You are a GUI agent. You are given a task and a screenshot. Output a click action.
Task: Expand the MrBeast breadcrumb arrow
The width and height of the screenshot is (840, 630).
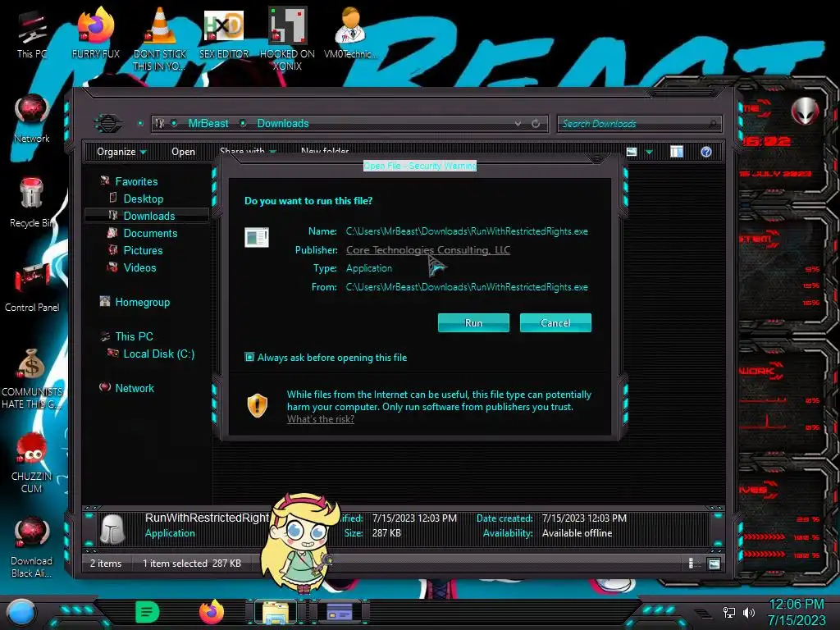[x=243, y=123]
